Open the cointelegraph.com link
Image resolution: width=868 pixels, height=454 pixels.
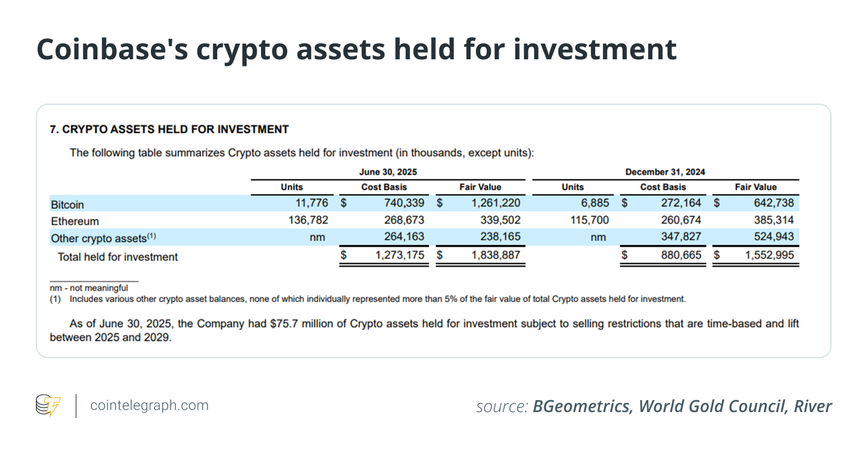[149, 405]
